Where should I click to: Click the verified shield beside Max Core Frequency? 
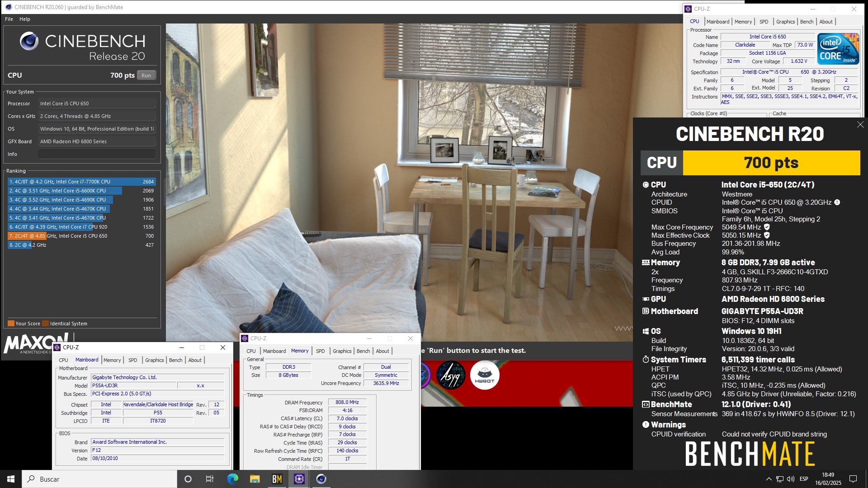pos(767,227)
